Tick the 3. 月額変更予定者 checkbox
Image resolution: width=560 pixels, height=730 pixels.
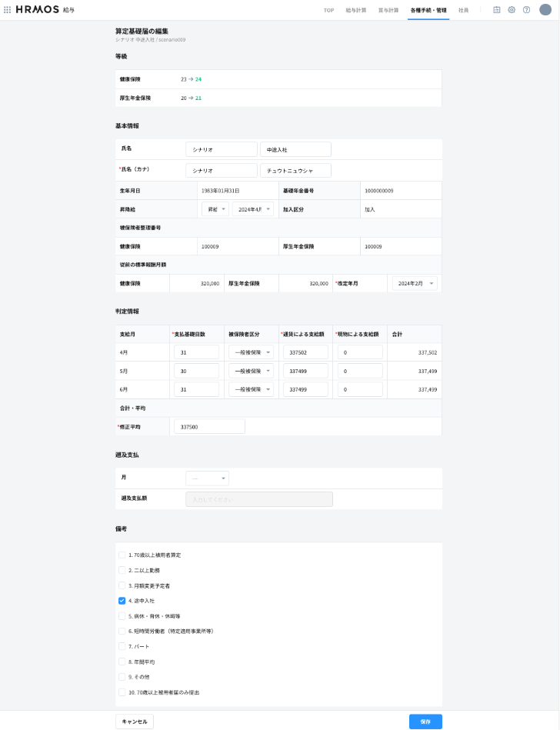pos(122,585)
